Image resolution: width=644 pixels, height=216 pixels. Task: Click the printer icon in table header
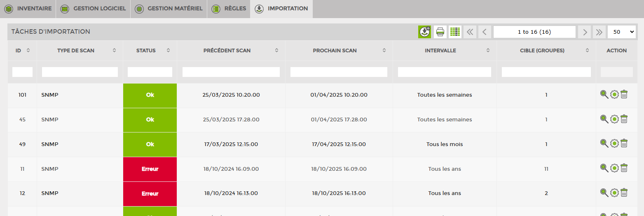click(x=440, y=32)
